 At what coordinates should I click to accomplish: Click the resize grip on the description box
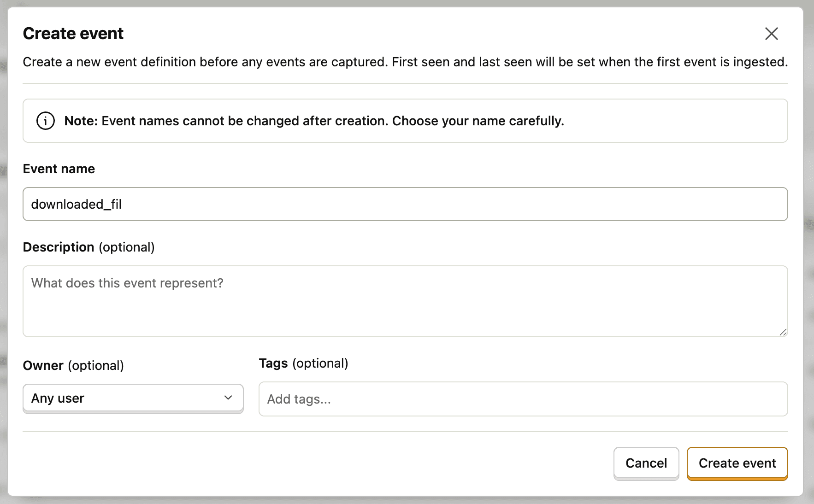[x=783, y=333]
